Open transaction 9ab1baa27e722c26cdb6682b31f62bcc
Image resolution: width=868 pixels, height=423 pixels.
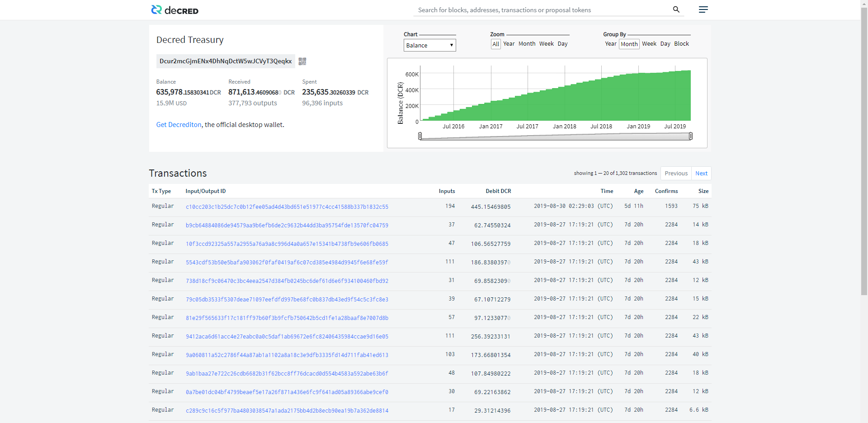click(x=287, y=374)
